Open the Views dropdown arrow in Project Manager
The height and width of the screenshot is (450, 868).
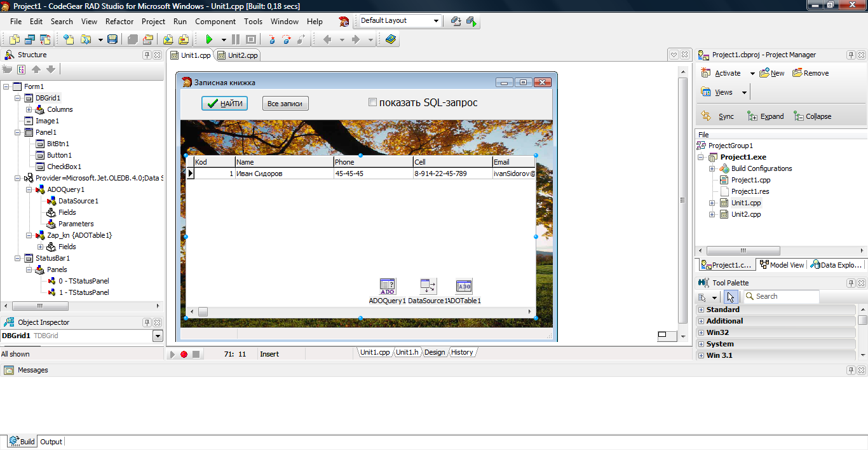[745, 92]
